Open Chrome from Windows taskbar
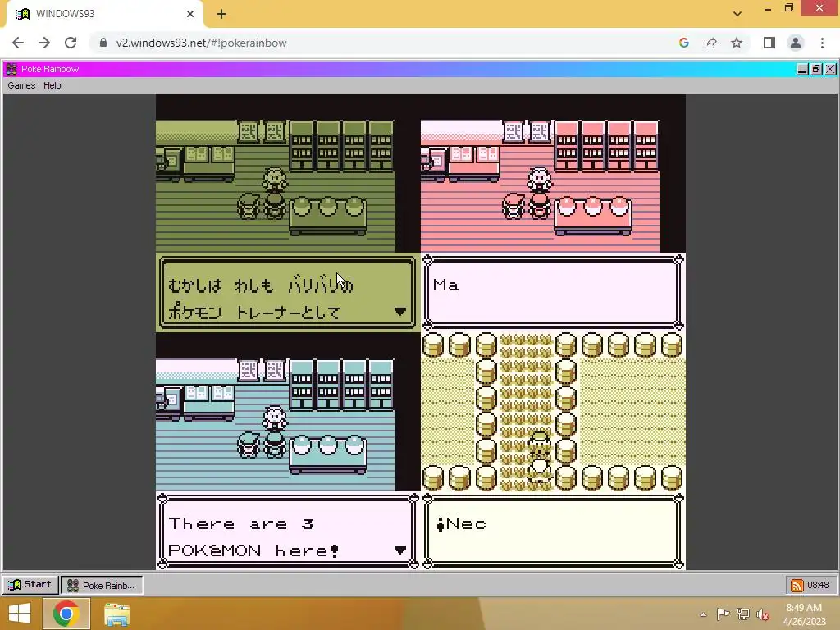The width and height of the screenshot is (840, 630). tap(66, 614)
